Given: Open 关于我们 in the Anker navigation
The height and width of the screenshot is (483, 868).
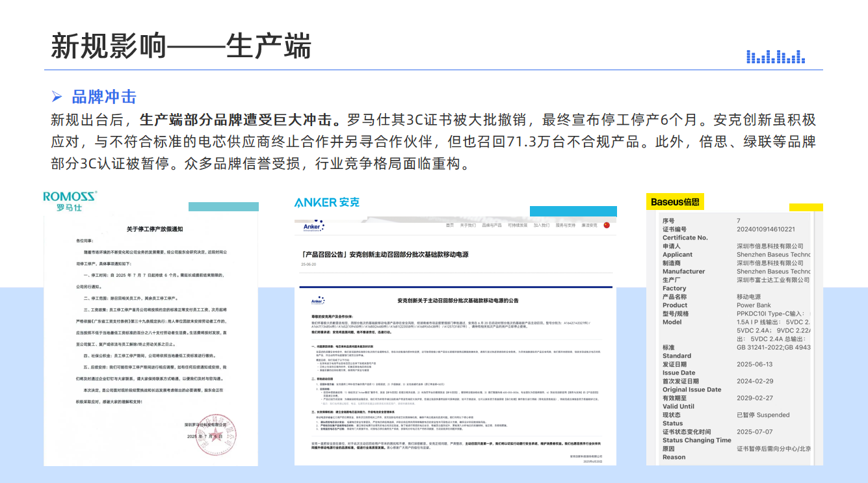Looking at the screenshot, I should tap(468, 226).
